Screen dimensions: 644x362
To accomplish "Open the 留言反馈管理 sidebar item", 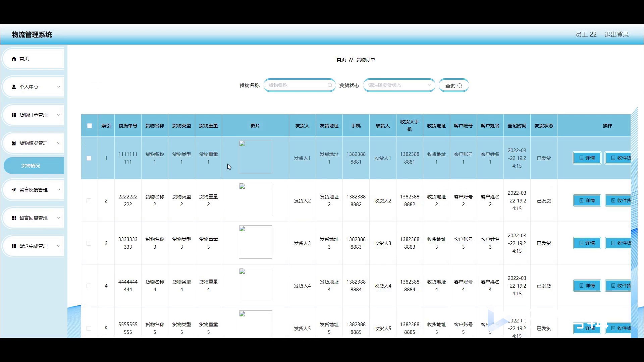I will pyautogui.click(x=34, y=190).
